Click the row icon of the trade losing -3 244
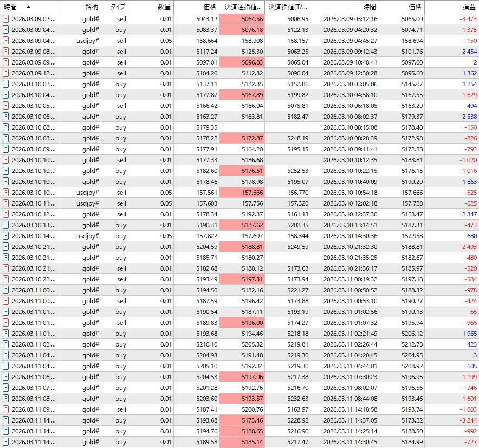Viewport: 479px width, 448px height. point(6,420)
